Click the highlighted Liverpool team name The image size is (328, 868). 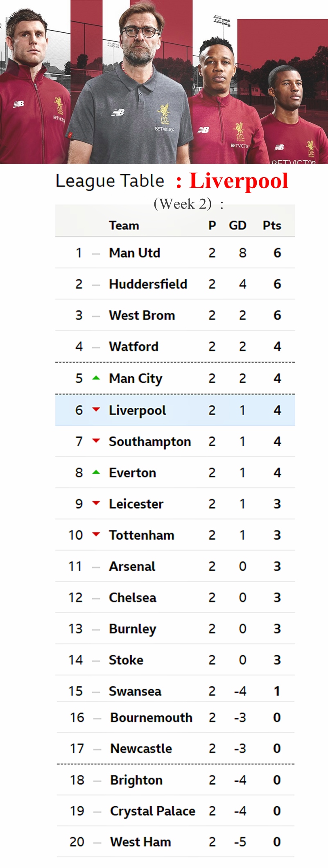pyautogui.click(x=138, y=410)
